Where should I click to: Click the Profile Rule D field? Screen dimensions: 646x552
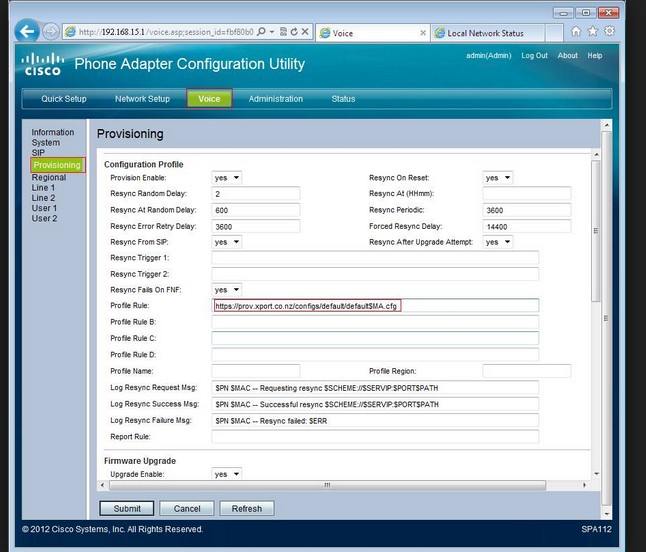tap(375, 355)
